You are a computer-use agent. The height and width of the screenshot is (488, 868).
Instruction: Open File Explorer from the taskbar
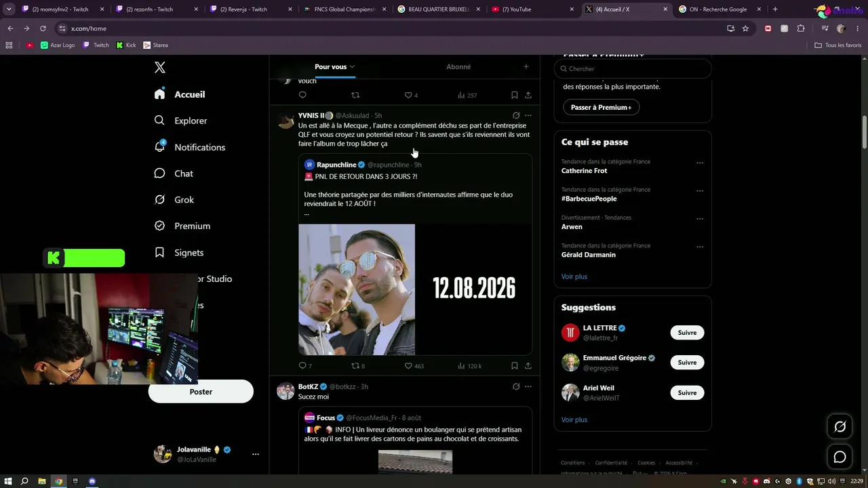click(x=41, y=481)
